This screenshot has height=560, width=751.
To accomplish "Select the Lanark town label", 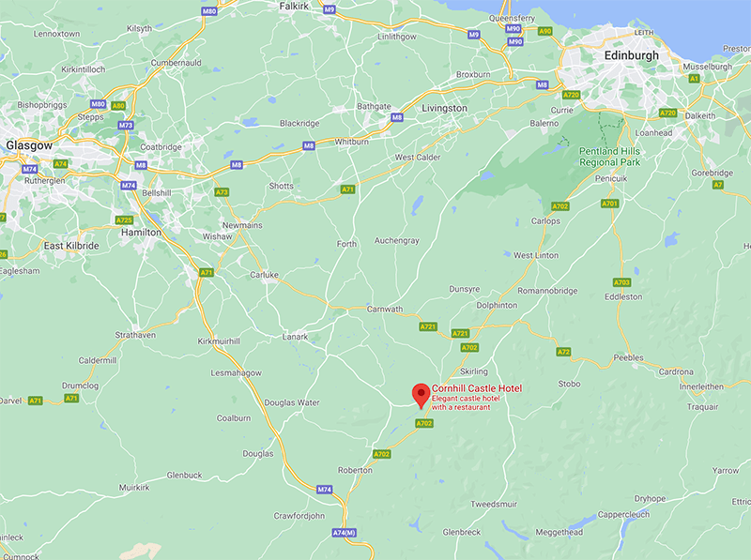I will coord(295,337).
